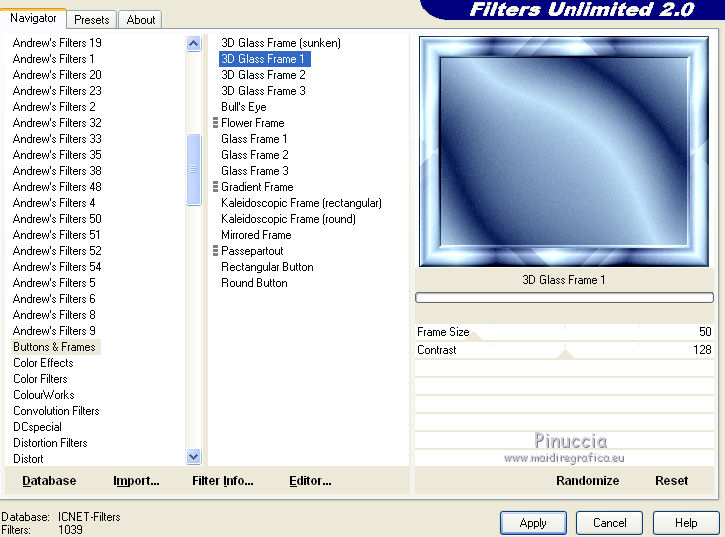Viewport: 725px width, 537px height.
Task: Click the 3D Glass Frame 1 preview image
Action: (x=564, y=152)
